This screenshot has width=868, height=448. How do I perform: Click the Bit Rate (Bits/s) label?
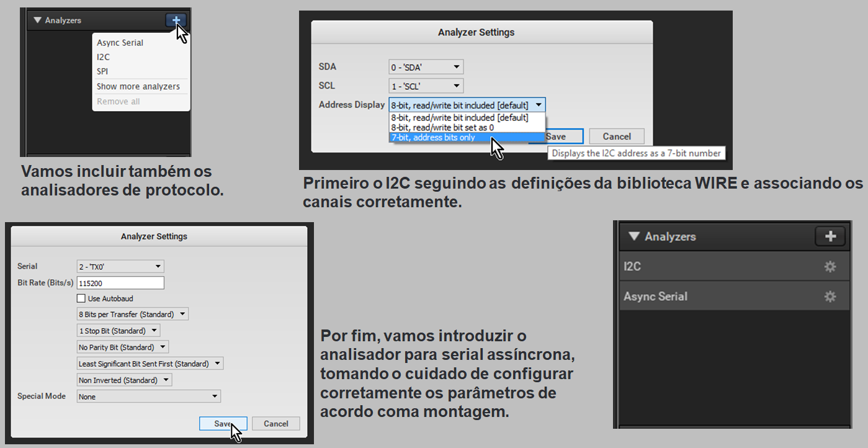45,283
